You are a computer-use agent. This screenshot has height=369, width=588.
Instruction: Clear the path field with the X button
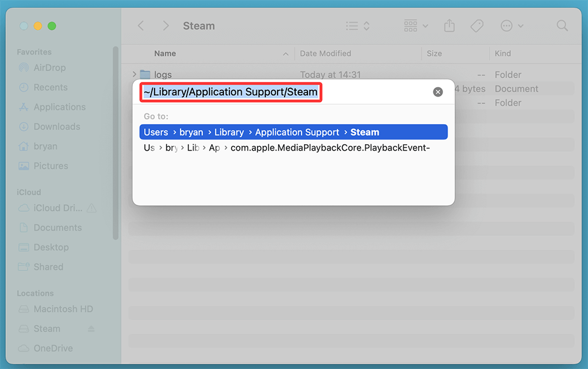(x=437, y=92)
